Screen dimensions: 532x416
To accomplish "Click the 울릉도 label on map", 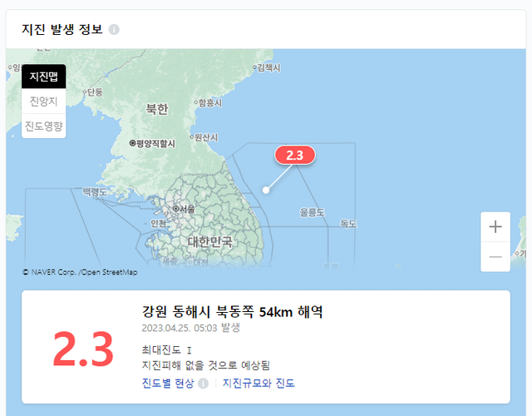I will (x=312, y=213).
